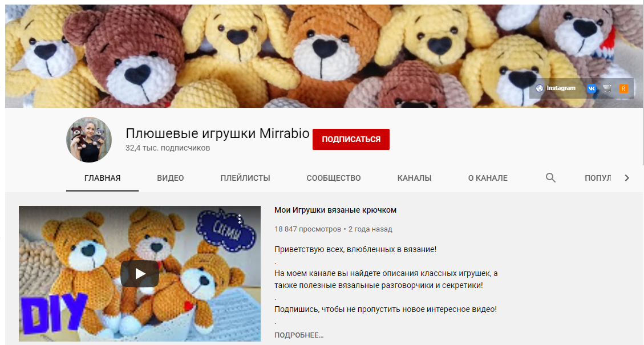Open the КАНАЛЫ tab
644x345 pixels.
[415, 178]
